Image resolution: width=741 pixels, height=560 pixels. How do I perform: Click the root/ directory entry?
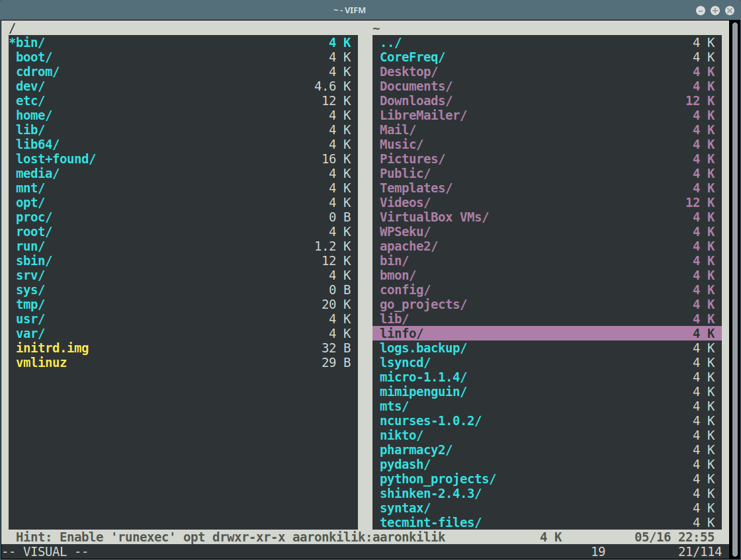coord(183,232)
